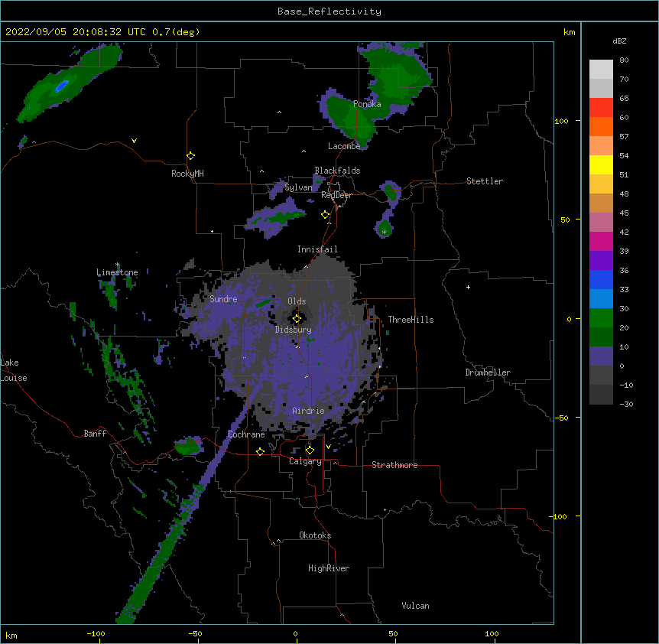
Task: Click the ThreeHills label
Action: [x=411, y=320]
